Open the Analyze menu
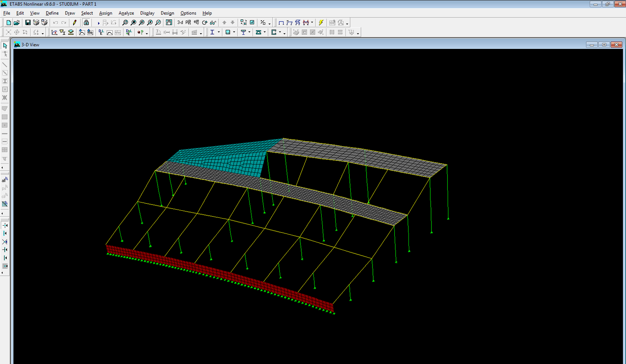Image resolution: width=626 pixels, height=364 pixels. pyautogui.click(x=126, y=13)
